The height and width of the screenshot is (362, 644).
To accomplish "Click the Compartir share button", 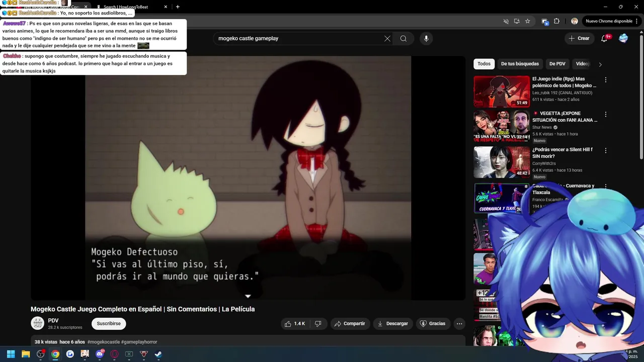I will click(x=350, y=324).
